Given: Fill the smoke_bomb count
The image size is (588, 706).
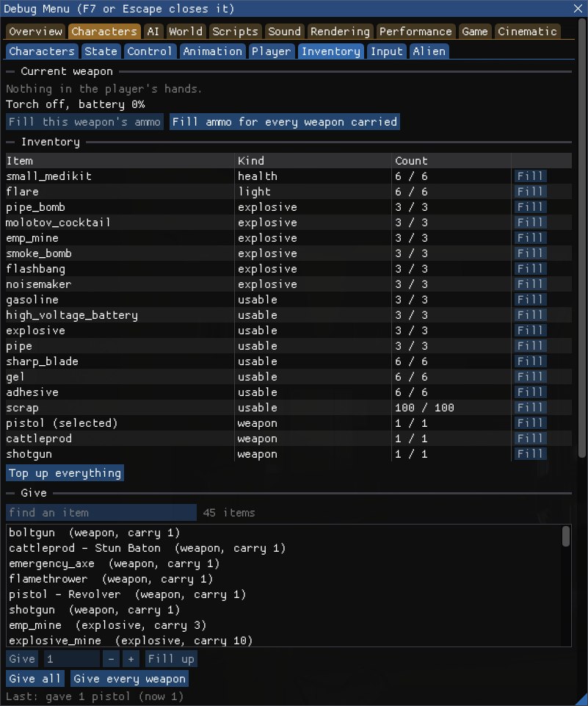Looking at the screenshot, I should 531,253.
